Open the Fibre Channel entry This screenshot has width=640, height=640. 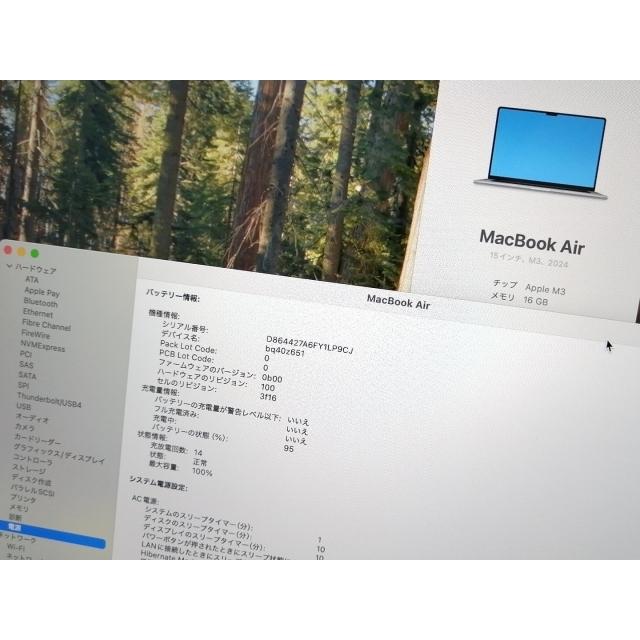[46, 324]
